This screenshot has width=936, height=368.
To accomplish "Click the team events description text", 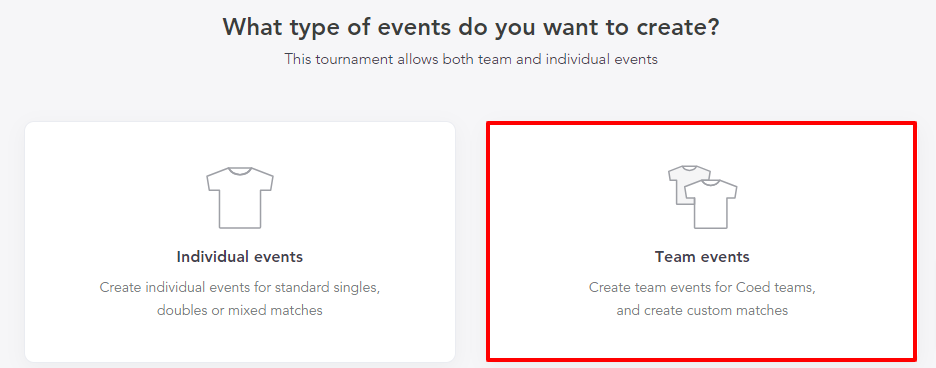I will (702, 299).
